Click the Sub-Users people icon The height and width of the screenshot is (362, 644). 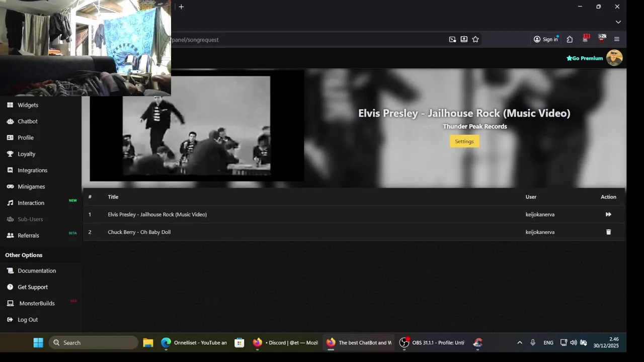click(10, 219)
